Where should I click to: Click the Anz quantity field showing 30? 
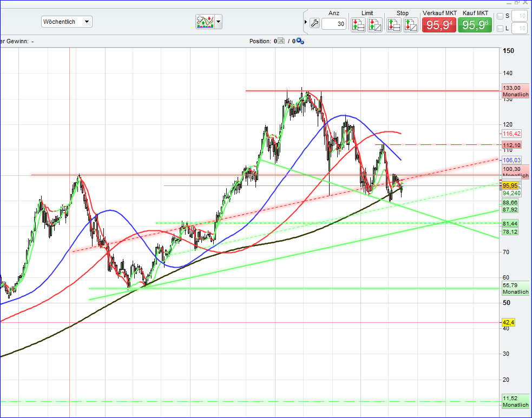(x=334, y=24)
